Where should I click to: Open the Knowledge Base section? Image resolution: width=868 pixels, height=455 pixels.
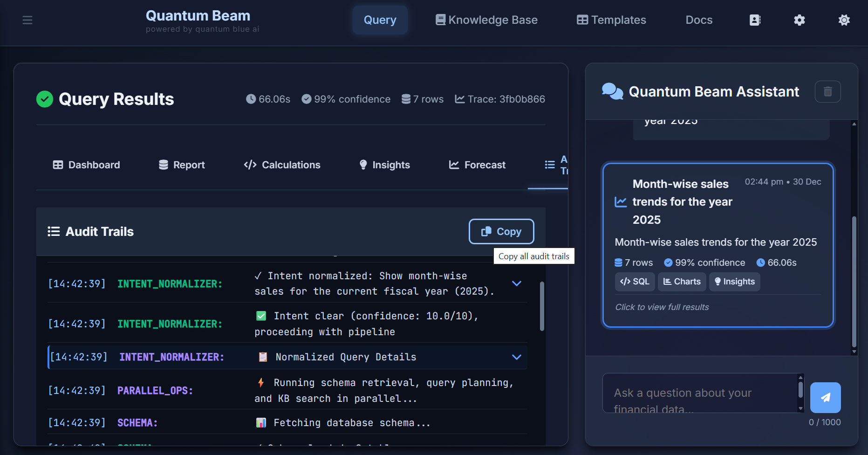tap(486, 20)
